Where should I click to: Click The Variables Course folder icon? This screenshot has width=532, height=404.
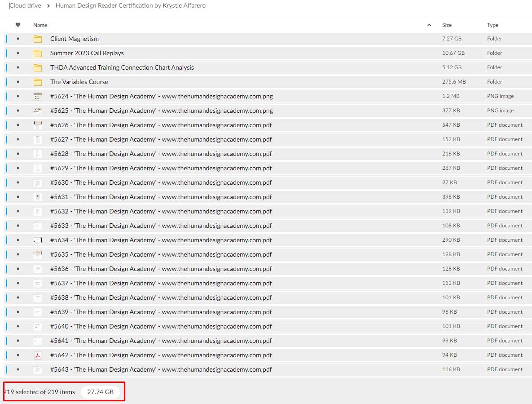tap(38, 82)
